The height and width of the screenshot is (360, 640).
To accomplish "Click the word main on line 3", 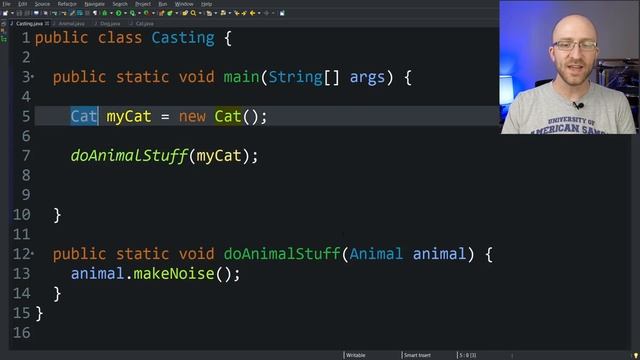I will pyautogui.click(x=241, y=77).
